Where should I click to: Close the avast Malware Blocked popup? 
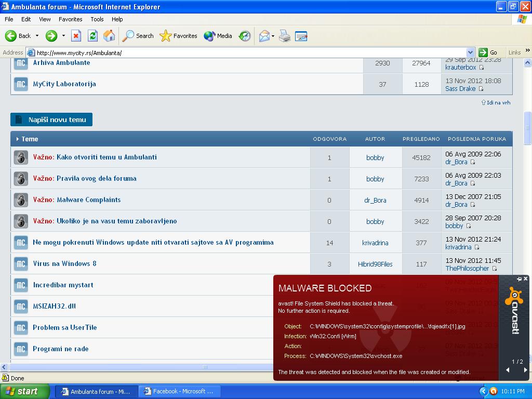[x=526, y=279]
